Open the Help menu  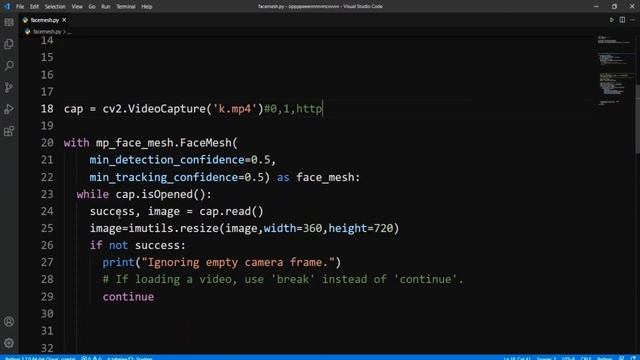coord(147,7)
